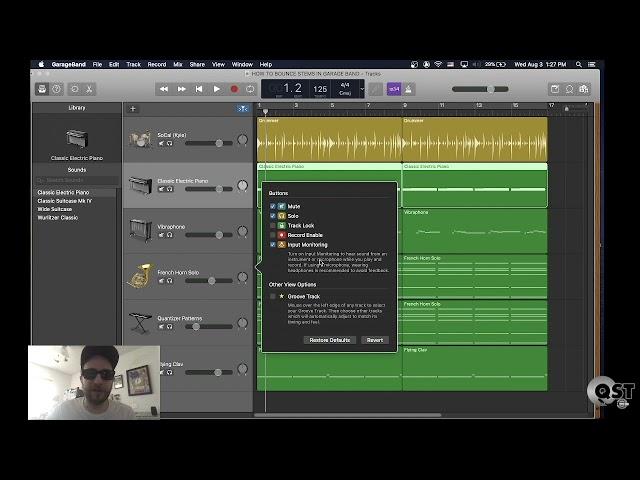This screenshot has width=640, height=480.
Task: Mute the Classic Electric Piano track
Action: [161, 189]
